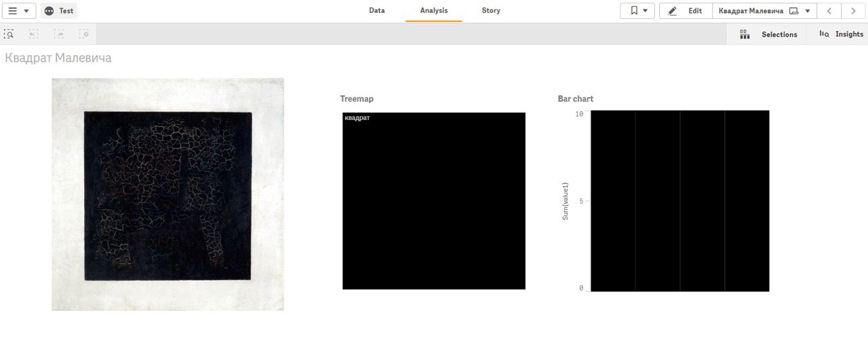Switch to the Analysis tab
The image size is (868, 357).
click(x=434, y=11)
